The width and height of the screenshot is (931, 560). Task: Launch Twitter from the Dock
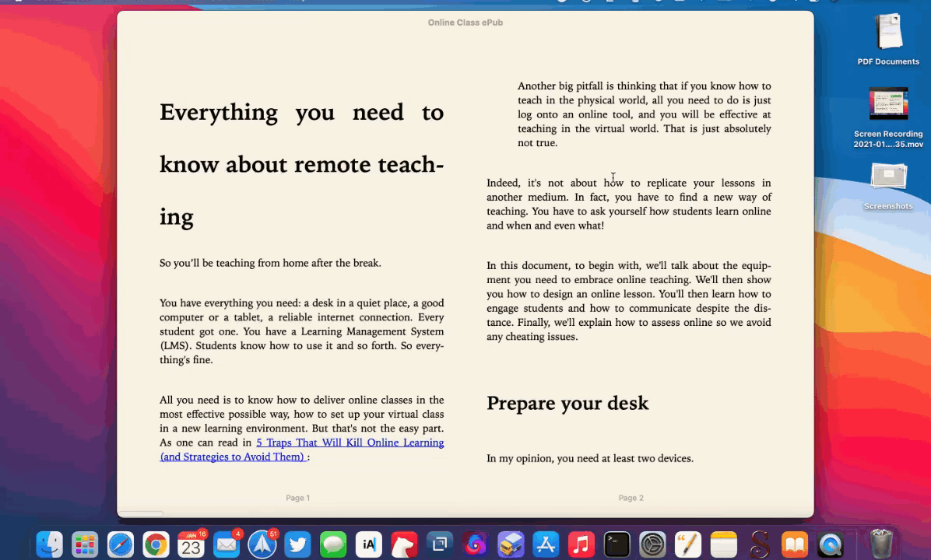tap(297, 545)
